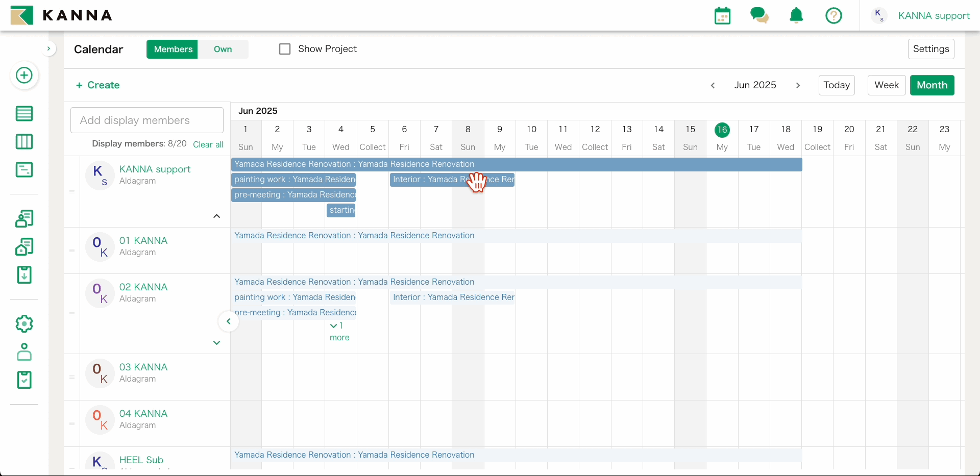Viewport: 980px width, 476px height.
Task: Select the Month view tab
Action: point(932,85)
